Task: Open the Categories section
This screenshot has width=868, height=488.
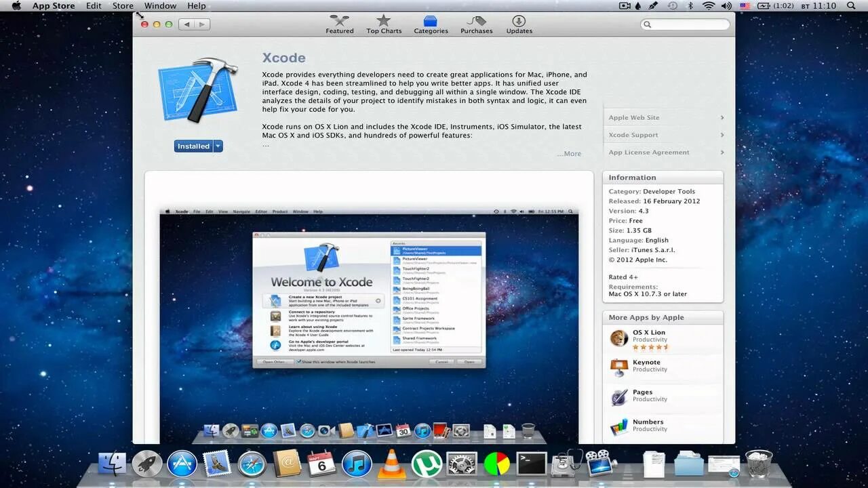Action: click(x=431, y=24)
